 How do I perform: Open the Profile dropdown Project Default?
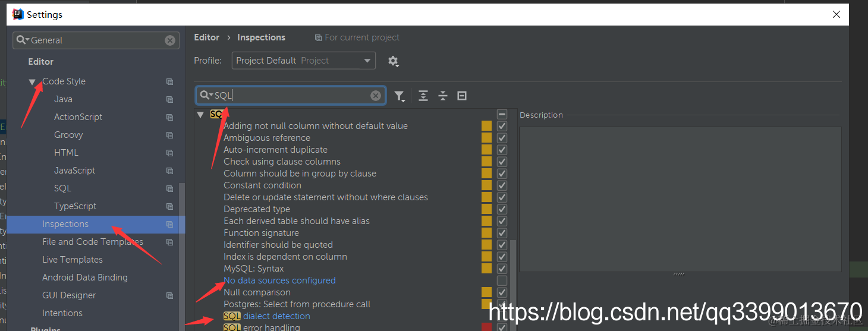point(304,61)
